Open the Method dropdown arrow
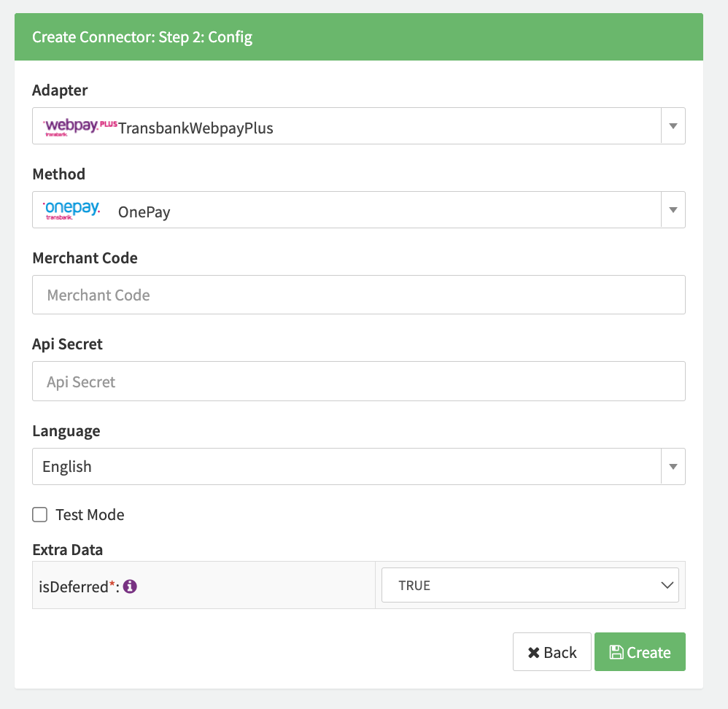The image size is (728, 709). coord(673,210)
